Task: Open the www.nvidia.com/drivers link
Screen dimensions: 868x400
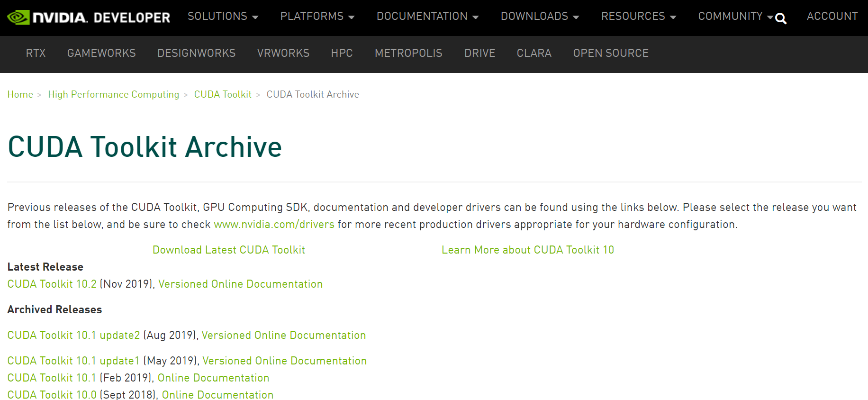Action: [274, 224]
